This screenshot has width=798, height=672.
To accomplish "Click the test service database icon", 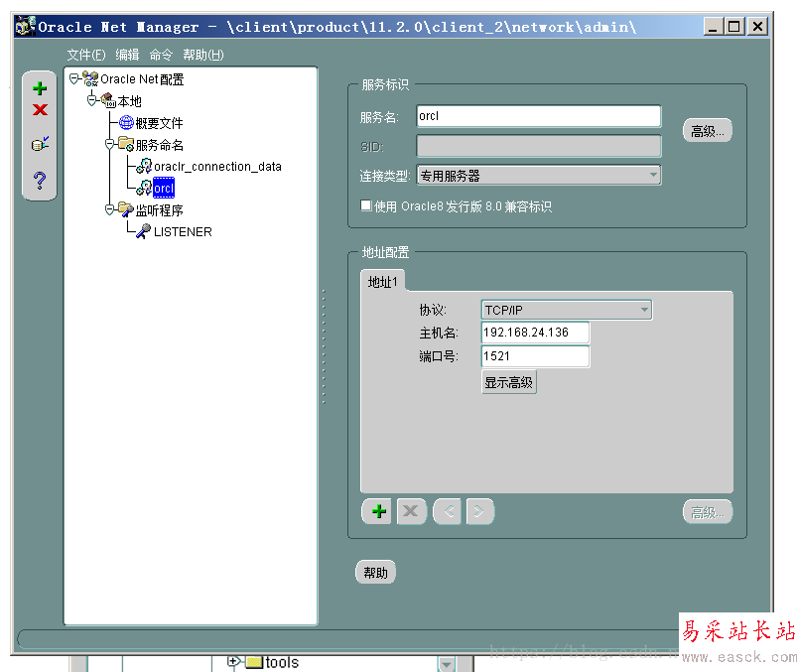I will point(40,144).
